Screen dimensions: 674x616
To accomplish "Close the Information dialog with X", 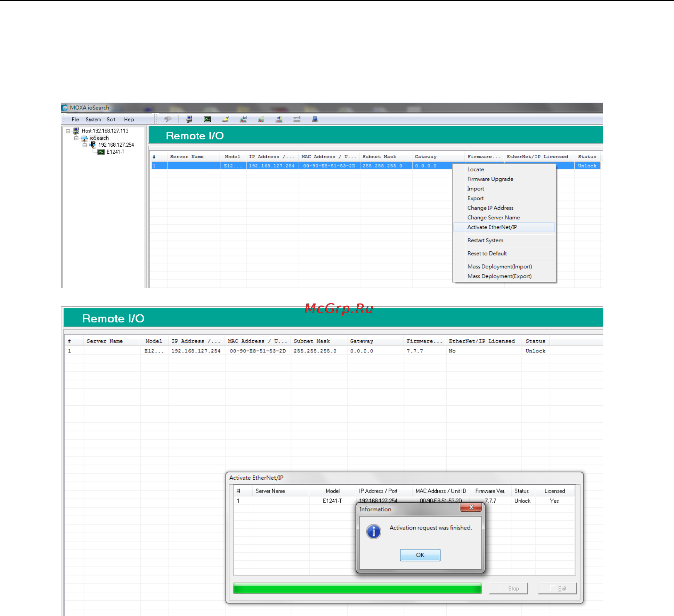I will 471,507.
